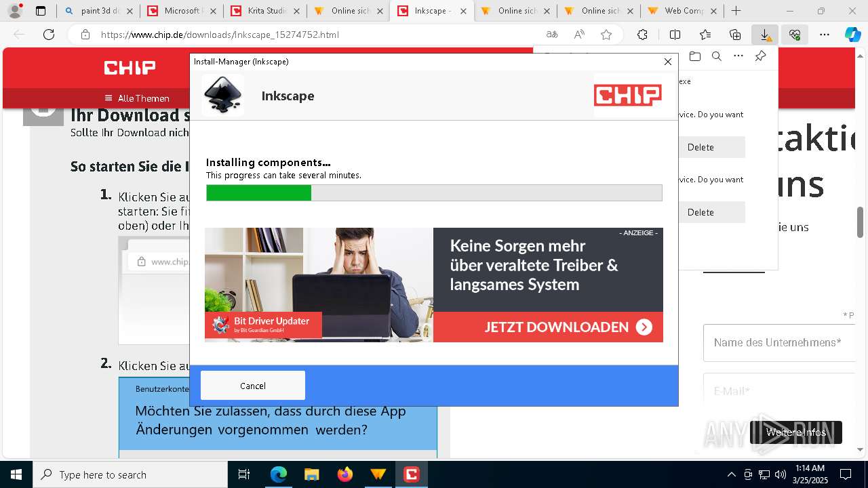This screenshot has height=488, width=868.
Task: View site information lock icon
Action: (x=85, y=35)
